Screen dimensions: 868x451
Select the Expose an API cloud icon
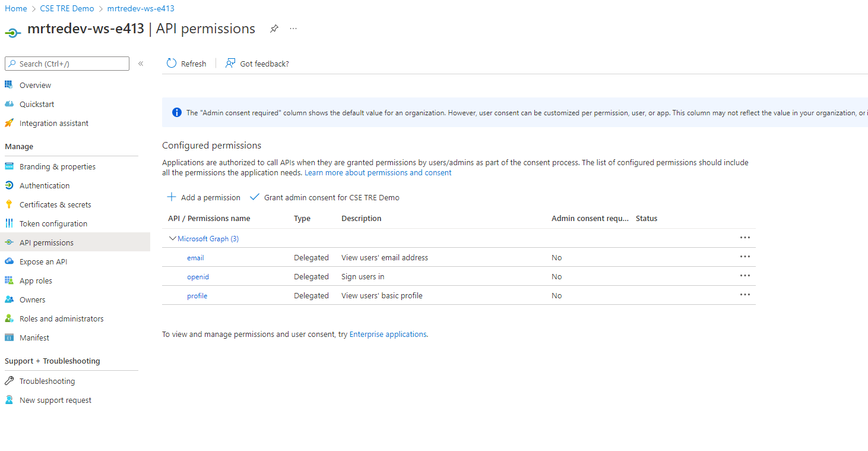pos(9,261)
